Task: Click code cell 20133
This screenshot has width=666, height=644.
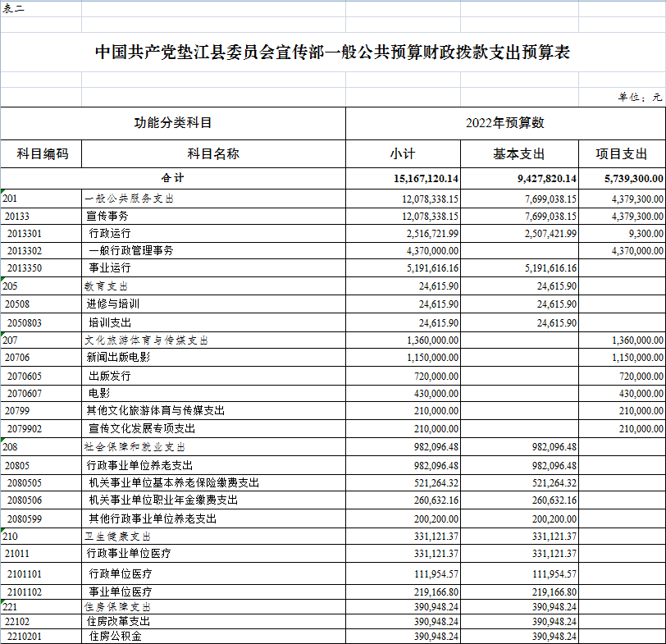Action: point(41,217)
